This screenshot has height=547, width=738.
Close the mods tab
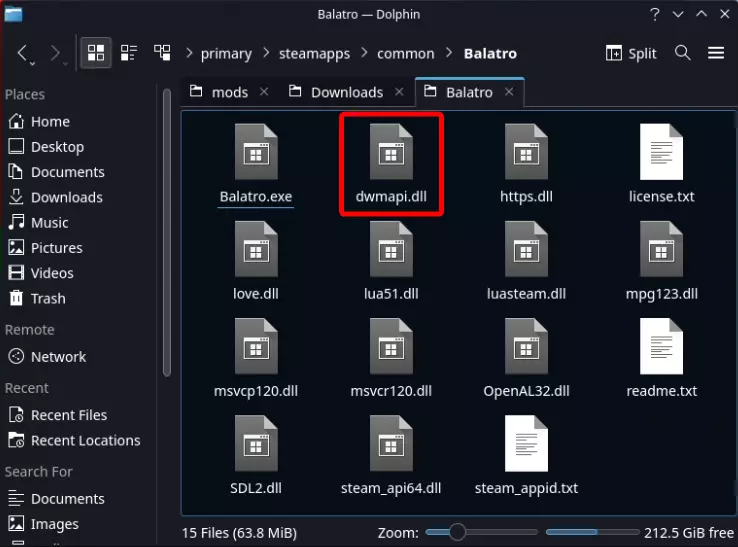pyautogui.click(x=264, y=92)
